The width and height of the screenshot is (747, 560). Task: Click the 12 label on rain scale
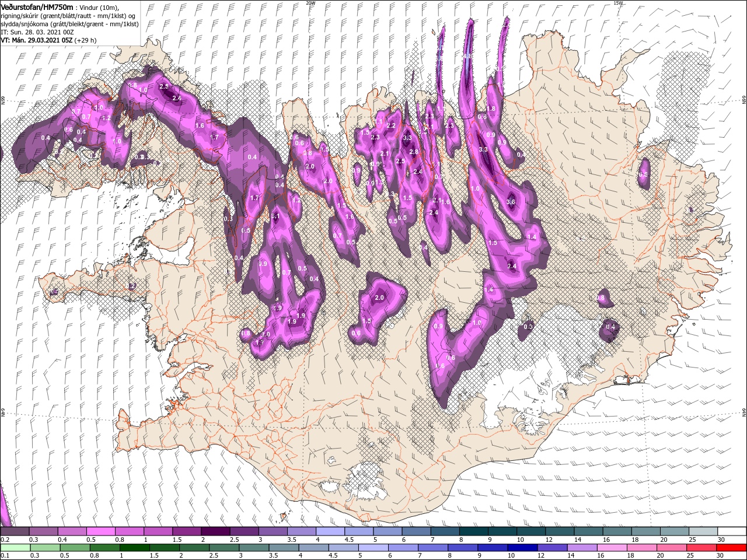coord(540,555)
